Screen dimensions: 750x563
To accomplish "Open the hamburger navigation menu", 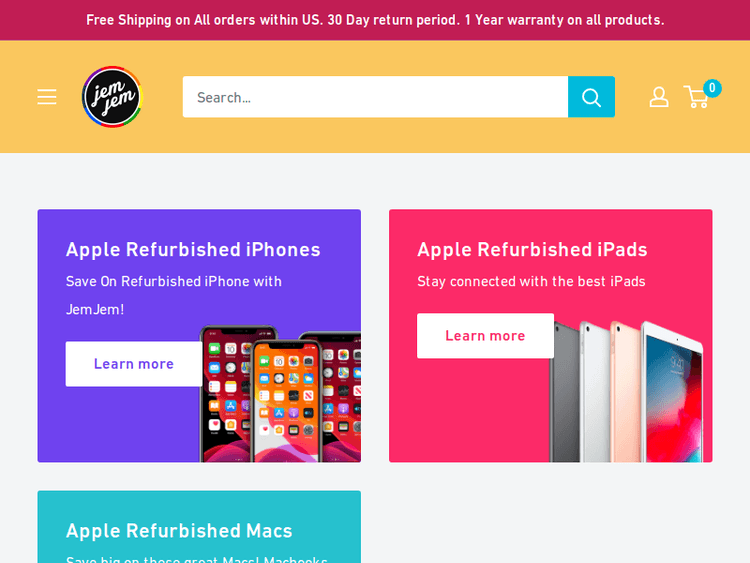I will click(x=47, y=97).
